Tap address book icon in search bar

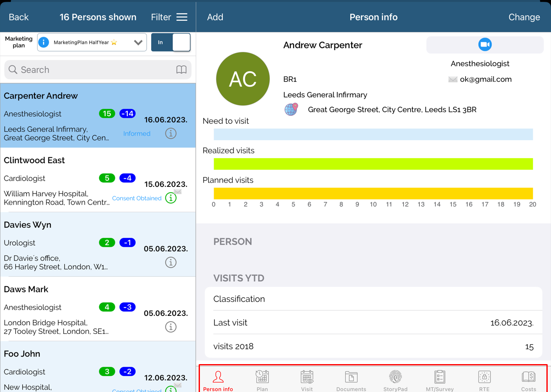(x=181, y=69)
